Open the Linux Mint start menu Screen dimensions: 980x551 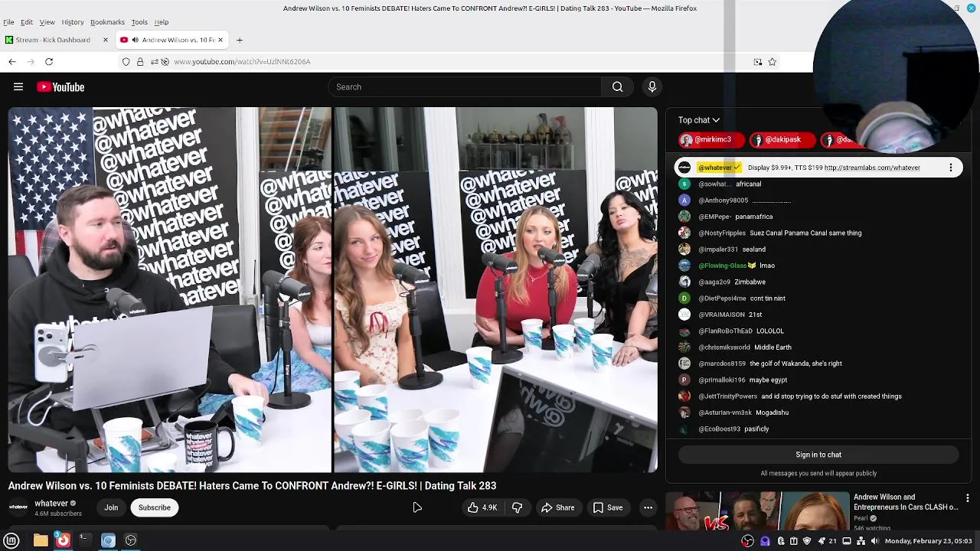[x=11, y=540]
